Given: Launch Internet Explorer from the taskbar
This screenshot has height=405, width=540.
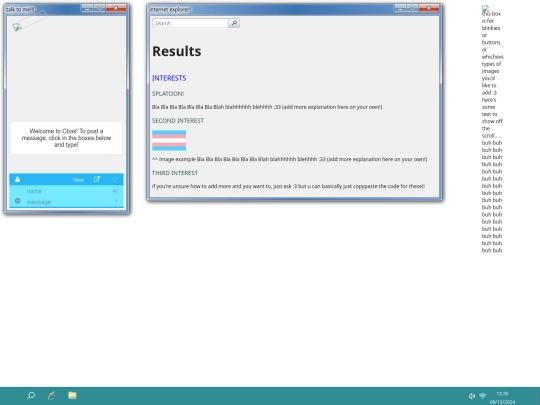Looking at the screenshot, I should (52, 395).
